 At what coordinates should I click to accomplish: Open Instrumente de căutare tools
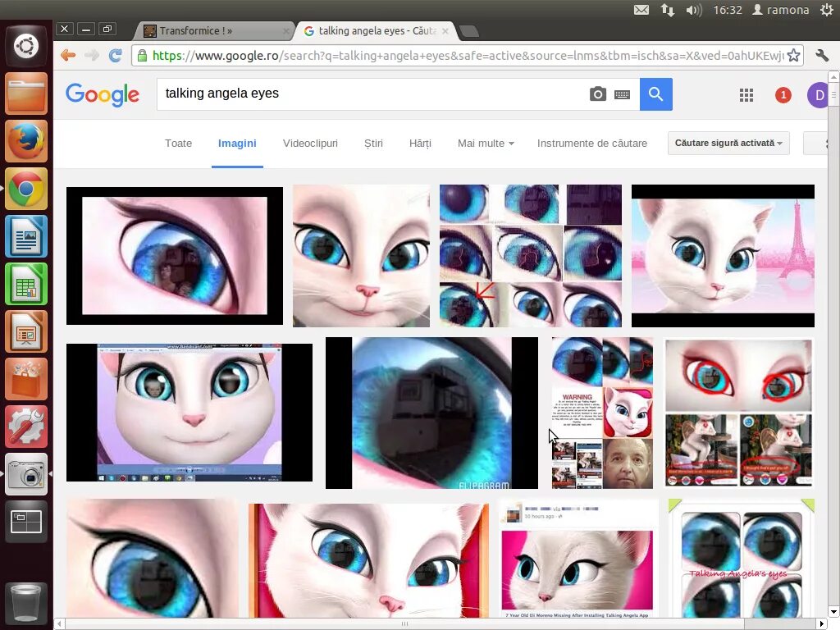click(592, 143)
